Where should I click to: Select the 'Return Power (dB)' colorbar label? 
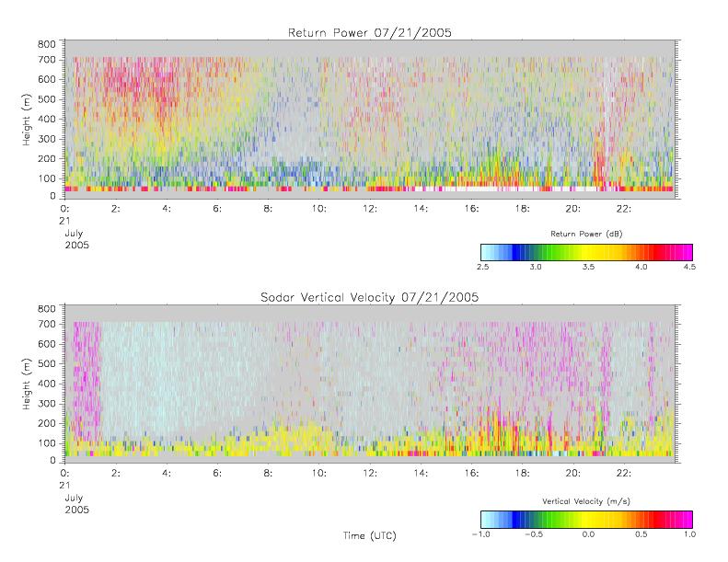[x=586, y=234]
